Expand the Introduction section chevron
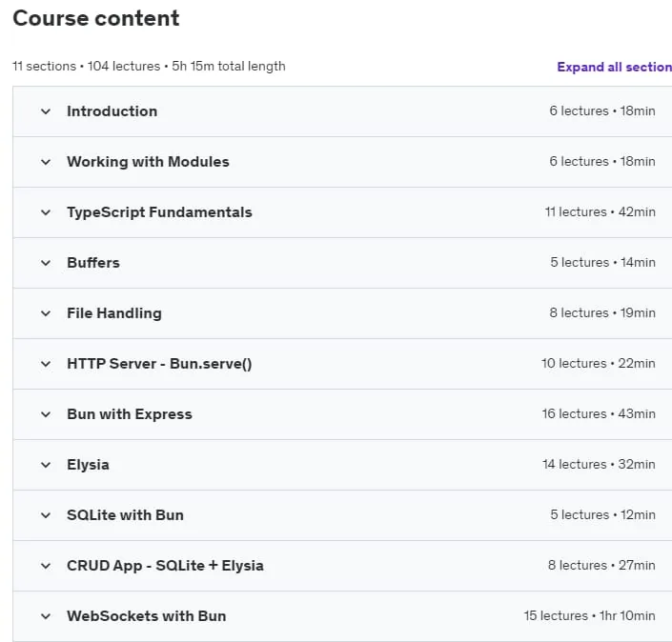The image size is (672, 642). click(46, 111)
